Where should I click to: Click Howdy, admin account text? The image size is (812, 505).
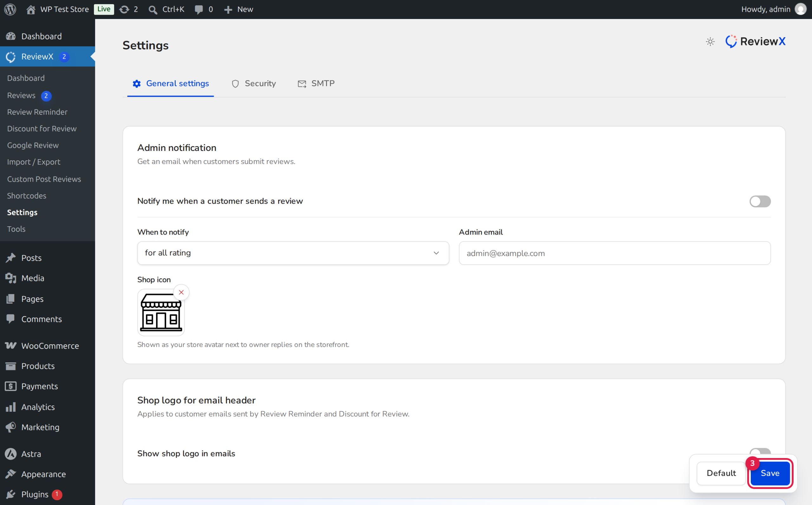coord(765,9)
